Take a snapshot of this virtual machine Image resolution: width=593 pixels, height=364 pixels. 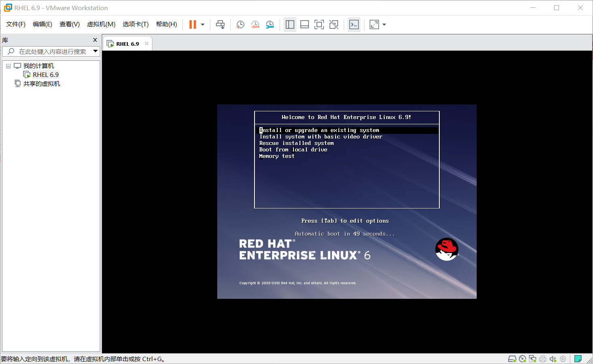pyautogui.click(x=240, y=25)
